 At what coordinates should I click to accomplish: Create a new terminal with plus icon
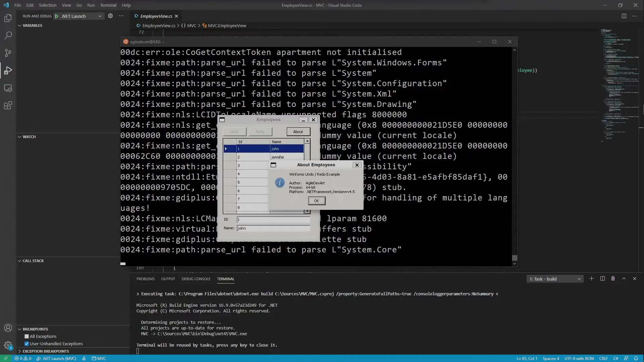[592, 279]
